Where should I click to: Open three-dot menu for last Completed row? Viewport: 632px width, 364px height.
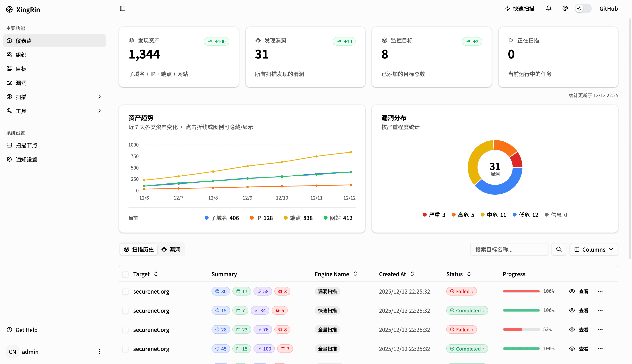[600, 349]
